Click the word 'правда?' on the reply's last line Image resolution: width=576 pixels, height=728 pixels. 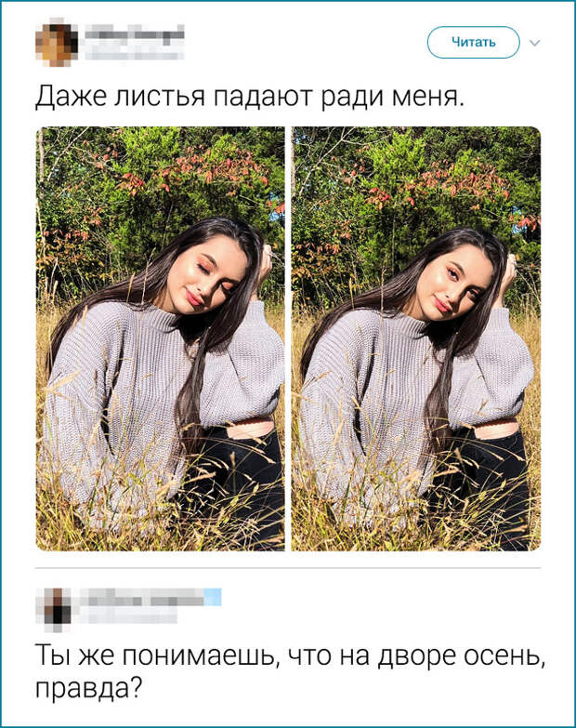88,688
